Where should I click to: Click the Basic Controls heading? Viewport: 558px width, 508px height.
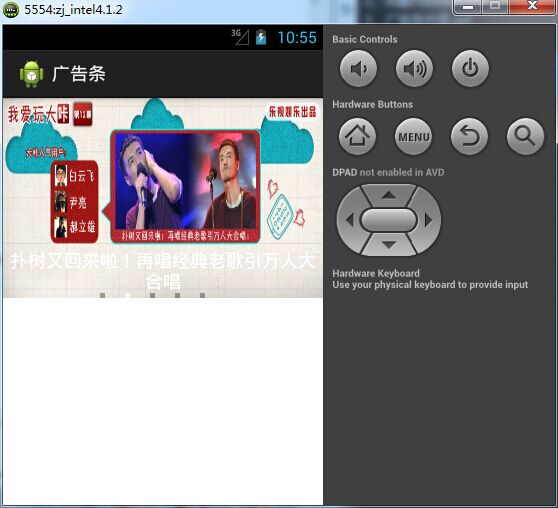365,39
